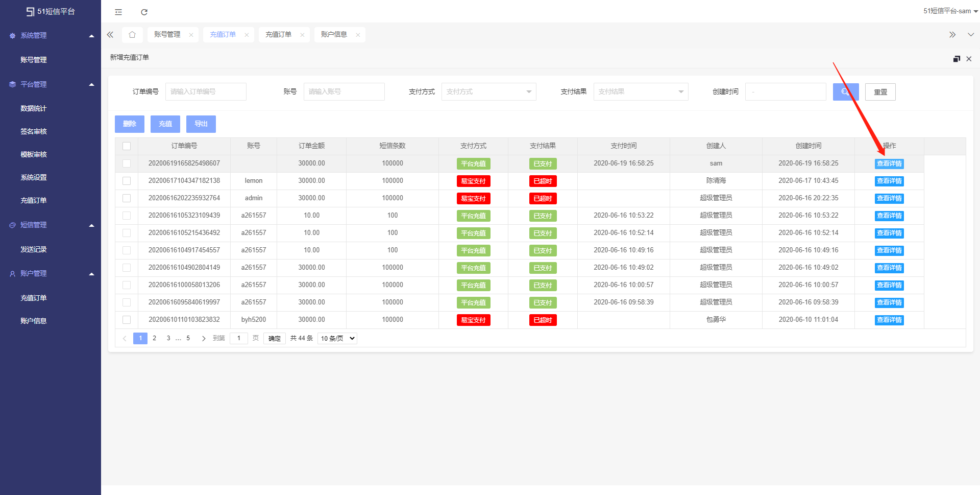Open 模板审核 in the sidebar
Screen dimensions: 980x495
(x=34, y=154)
